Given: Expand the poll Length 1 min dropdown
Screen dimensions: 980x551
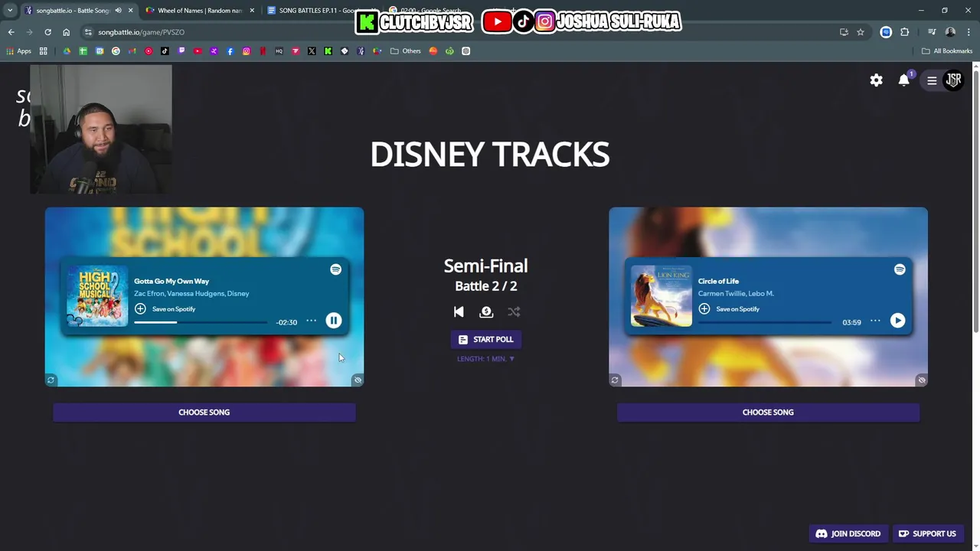Looking at the screenshot, I should pos(486,359).
